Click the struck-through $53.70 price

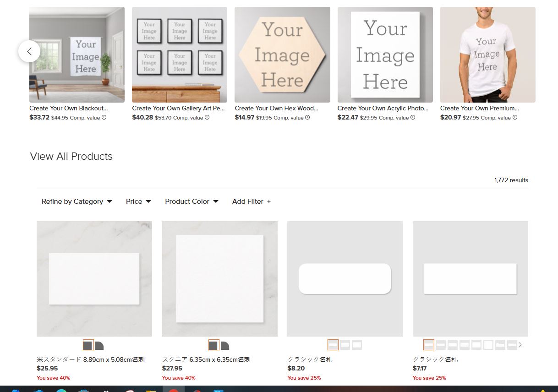click(163, 118)
